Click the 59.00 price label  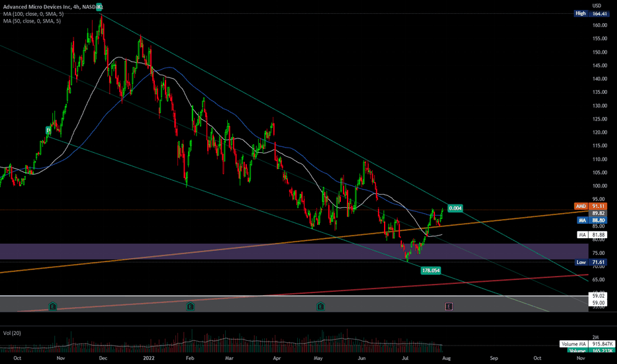coord(598,302)
